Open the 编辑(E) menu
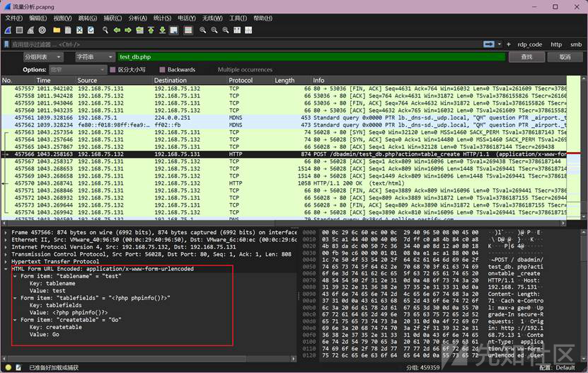 [x=38, y=18]
